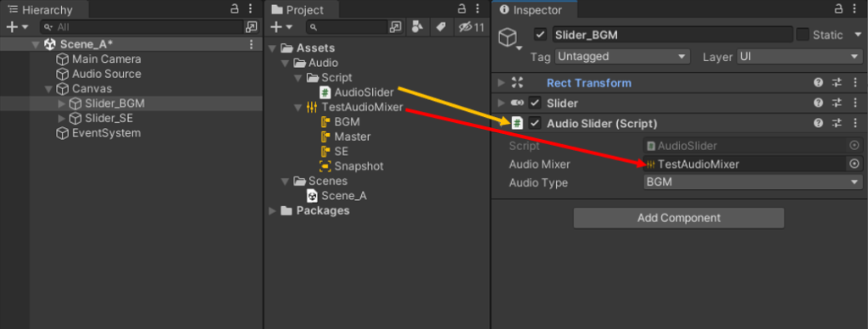Click the Slider_BGM name field
Image resolution: width=868 pixels, height=329 pixels.
point(672,35)
